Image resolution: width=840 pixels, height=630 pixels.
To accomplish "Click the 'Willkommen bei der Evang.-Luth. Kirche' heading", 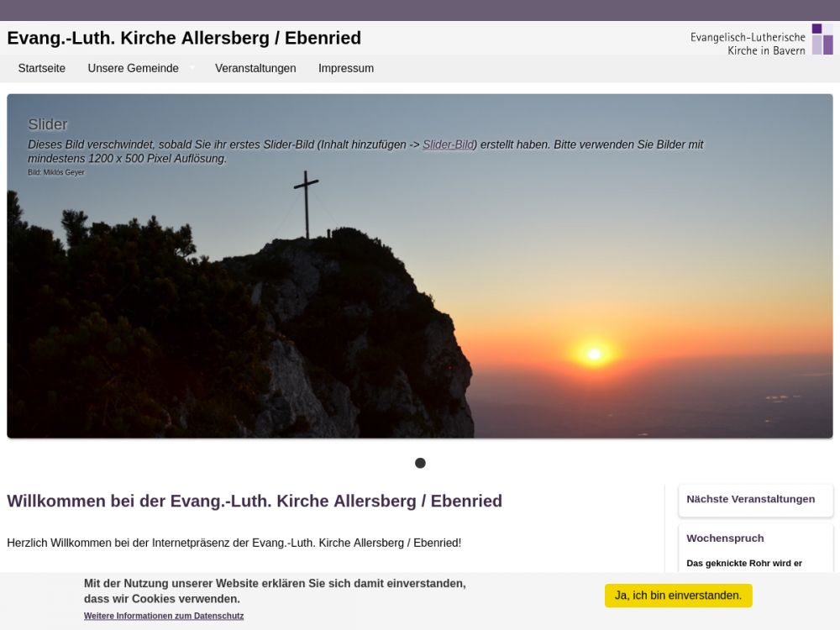I will [x=255, y=501].
